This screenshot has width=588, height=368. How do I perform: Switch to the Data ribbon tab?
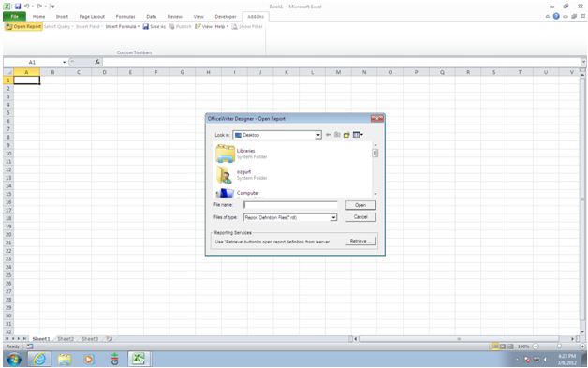tap(151, 17)
